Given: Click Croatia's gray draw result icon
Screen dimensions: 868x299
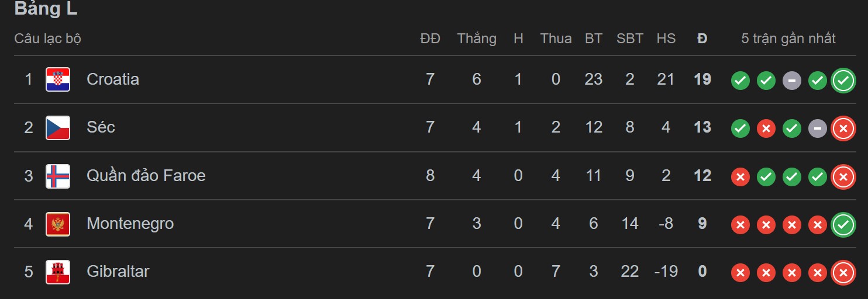Looking at the screenshot, I should 791,81.
